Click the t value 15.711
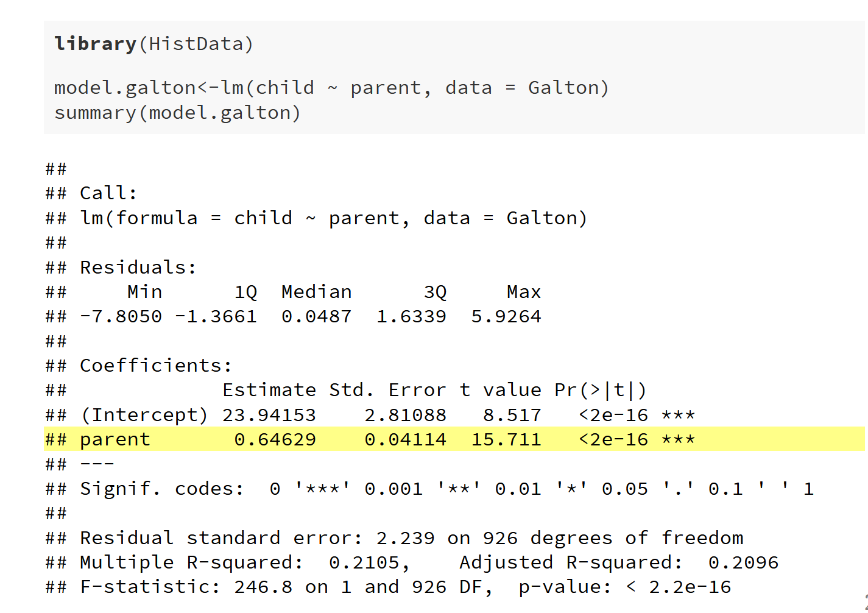868x613 pixels. pyautogui.click(x=506, y=439)
